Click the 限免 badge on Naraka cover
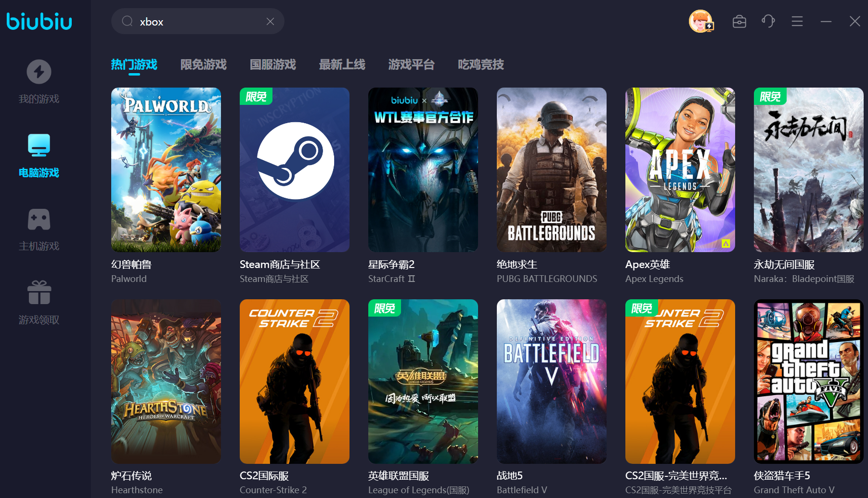 point(770,96)
